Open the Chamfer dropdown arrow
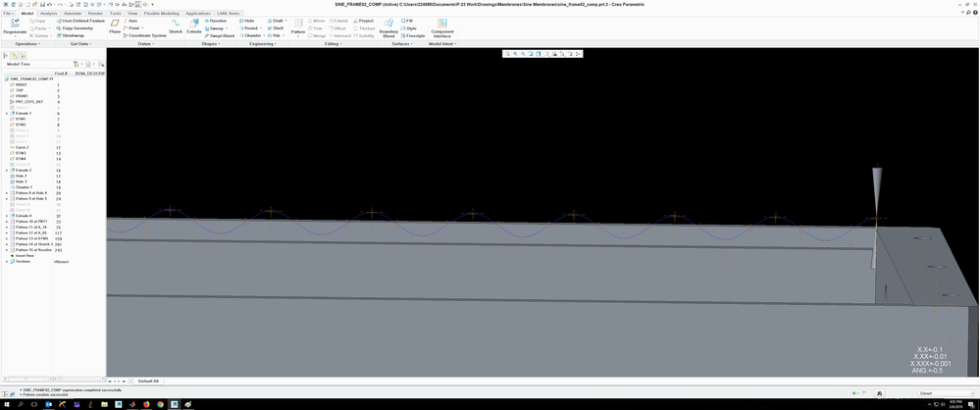 [x=264, y=35]
